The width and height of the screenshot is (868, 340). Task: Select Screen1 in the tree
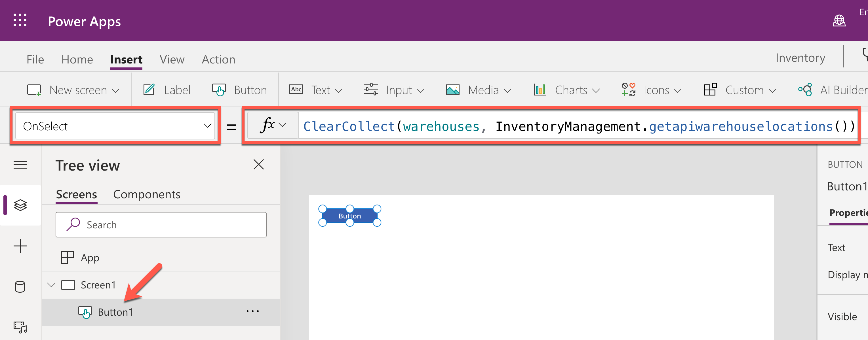(98, 285)
